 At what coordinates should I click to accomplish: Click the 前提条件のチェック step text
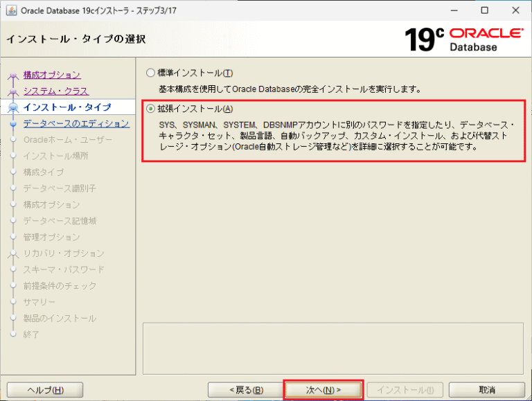[x=60, y=286]
